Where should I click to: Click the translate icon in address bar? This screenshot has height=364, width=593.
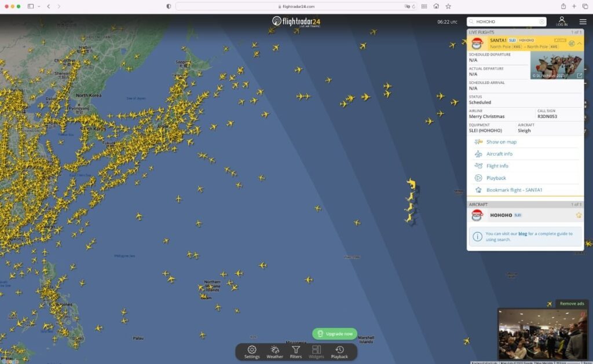coord(407,6)
